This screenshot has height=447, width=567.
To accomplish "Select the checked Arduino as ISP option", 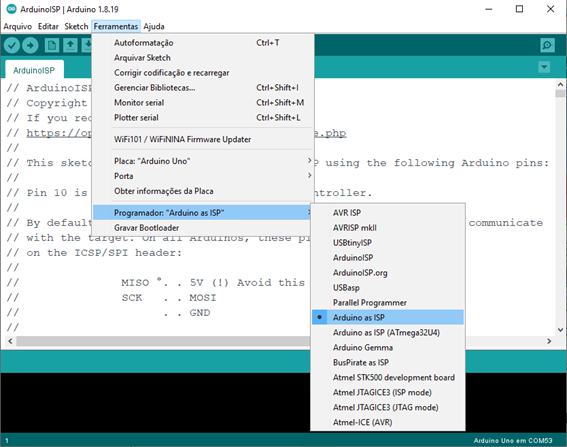I will 388,318.
